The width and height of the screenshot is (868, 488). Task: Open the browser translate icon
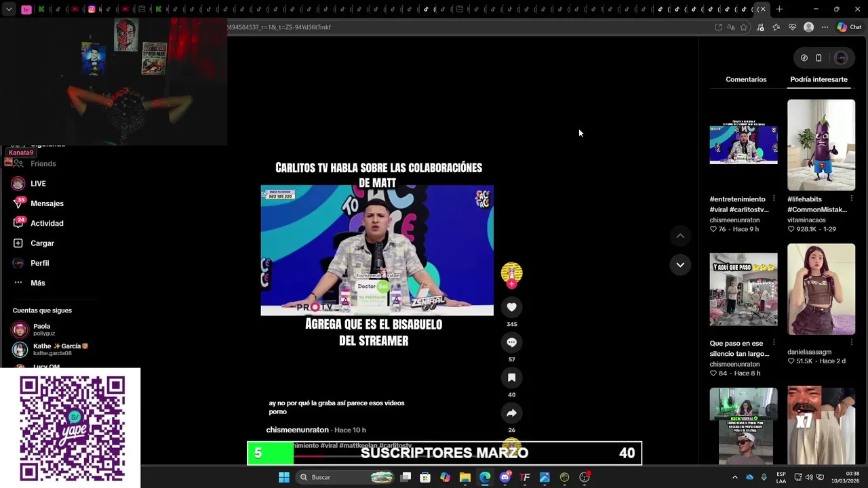(x=731, y=27)
